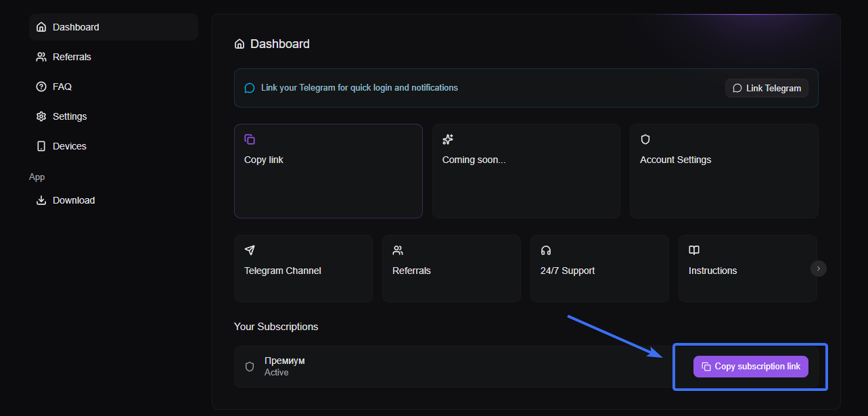Viewport: 868px width, 416px height.
Task: Click the Active status text
Action: coord(277,373)
